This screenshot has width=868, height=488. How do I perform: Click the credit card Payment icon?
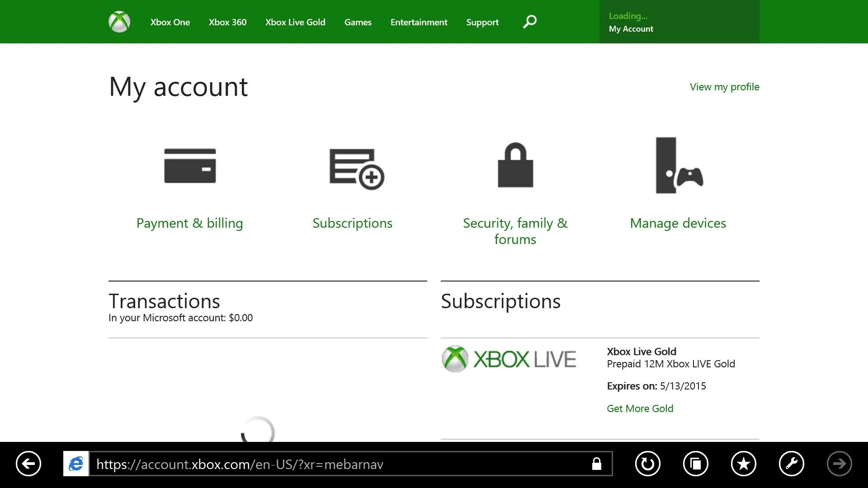pos(190,166)
